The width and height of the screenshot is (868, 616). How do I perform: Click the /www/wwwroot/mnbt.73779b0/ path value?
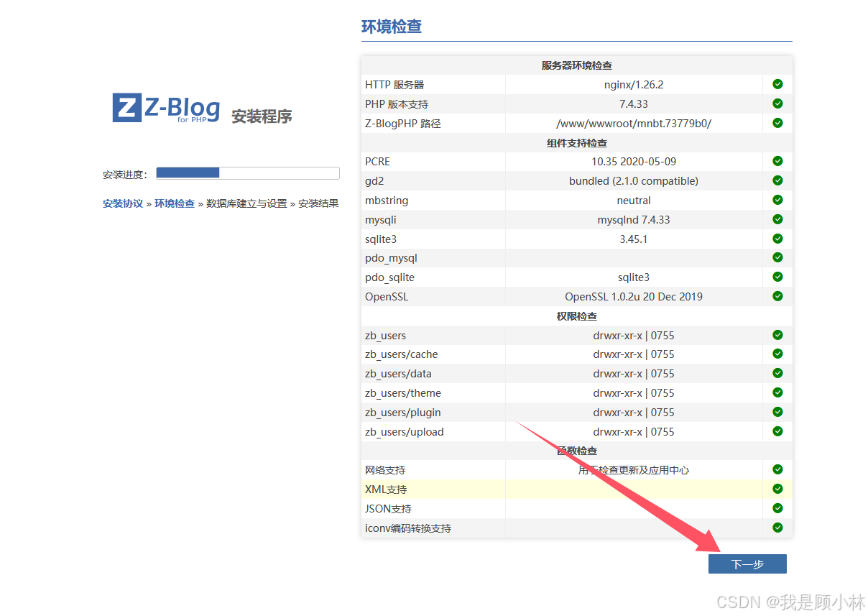(634, 124)
